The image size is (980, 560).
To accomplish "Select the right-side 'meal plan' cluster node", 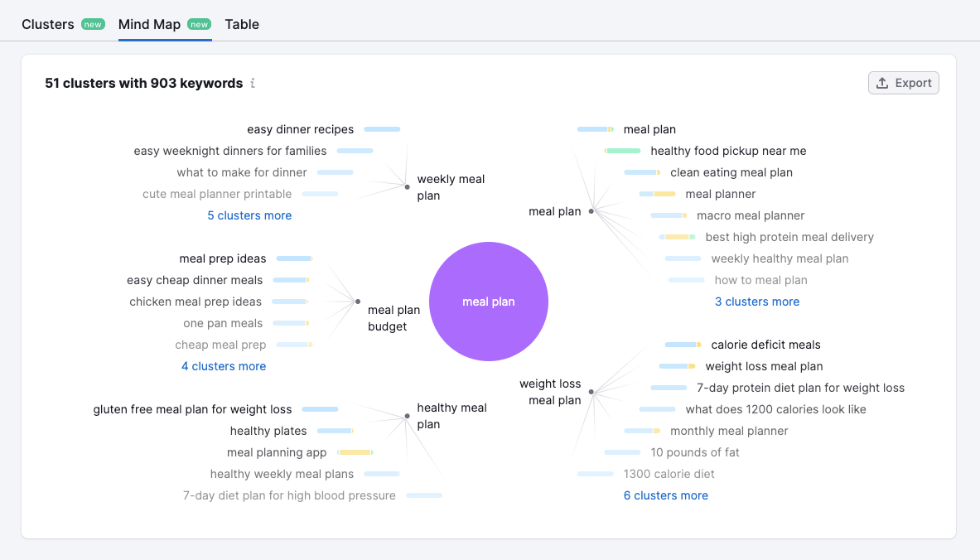I will point(590,211).
